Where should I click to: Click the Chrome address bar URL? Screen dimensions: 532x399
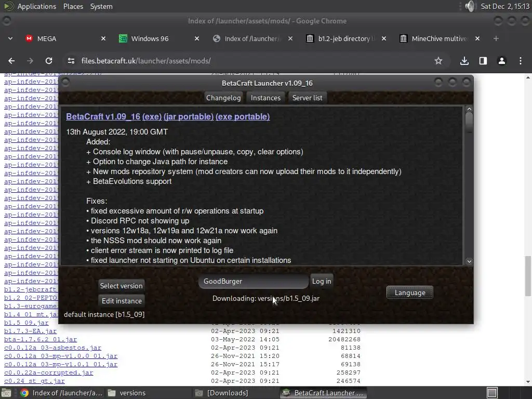coord(146,61)
